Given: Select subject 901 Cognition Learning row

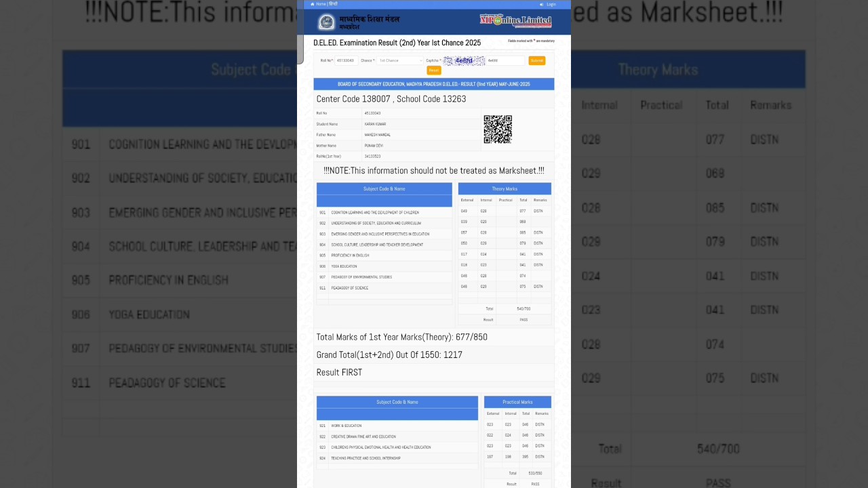Looking at the screenshot, I should [x=384, y=213].
